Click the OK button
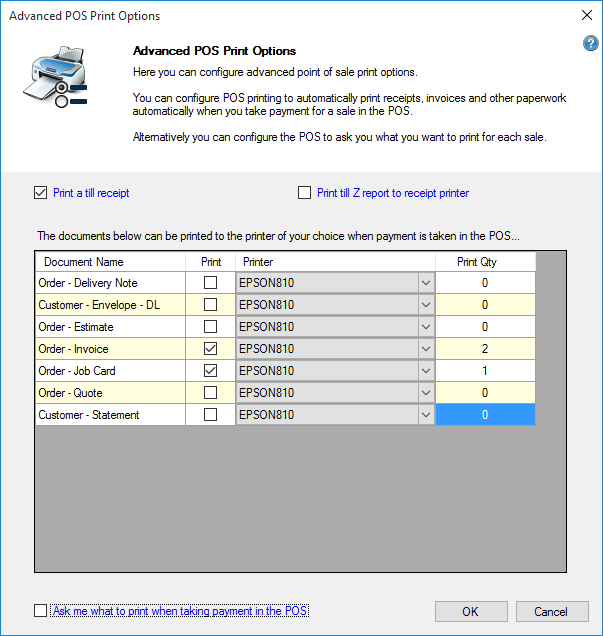The height and width of the screenshot is (636, 603). pyautogui.click(x=470, y=611)
